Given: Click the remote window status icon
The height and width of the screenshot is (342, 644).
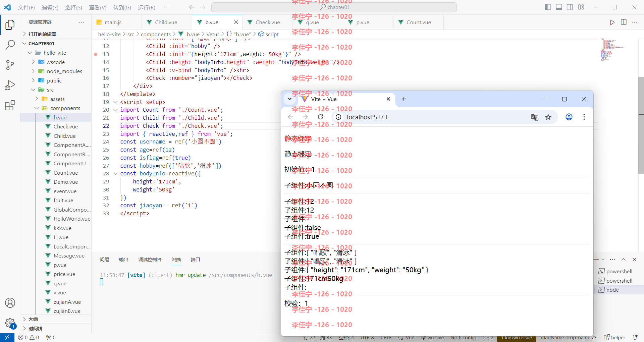Looking at the screenshot, I should (7, 337).
